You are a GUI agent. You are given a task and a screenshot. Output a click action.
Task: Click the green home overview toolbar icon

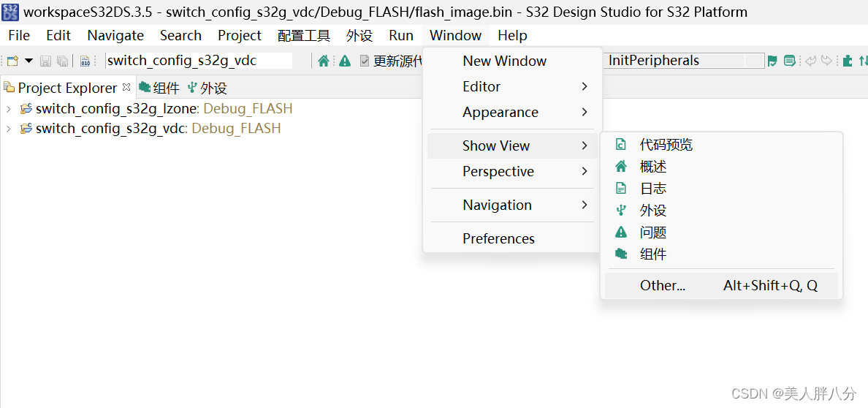click(324, 61)
